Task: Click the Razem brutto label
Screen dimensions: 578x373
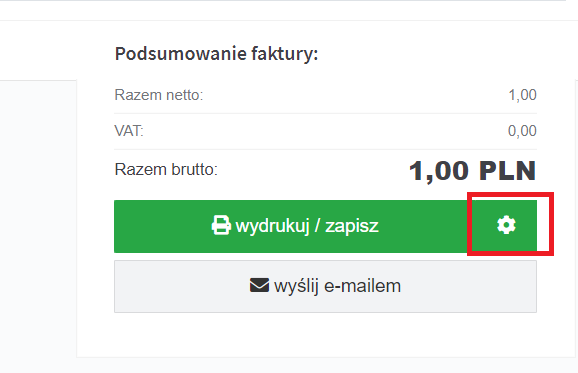Action: 166,170
